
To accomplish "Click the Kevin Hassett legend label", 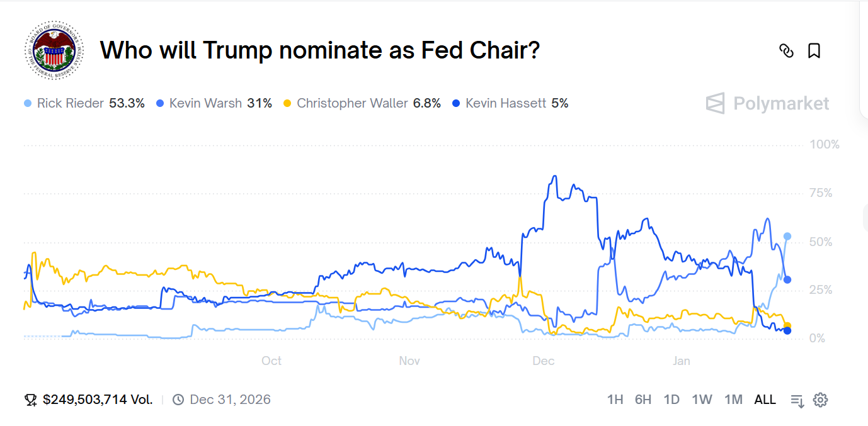I will point(505,103).
